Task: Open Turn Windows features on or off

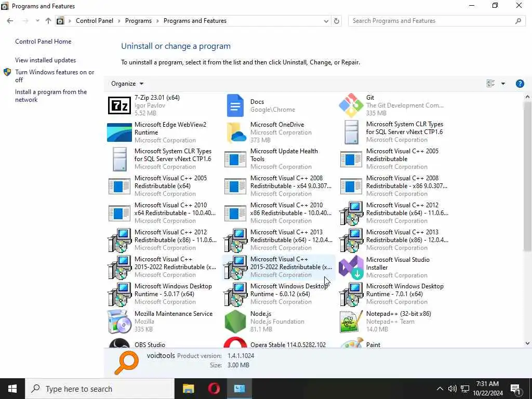Action: pos(54,76)
